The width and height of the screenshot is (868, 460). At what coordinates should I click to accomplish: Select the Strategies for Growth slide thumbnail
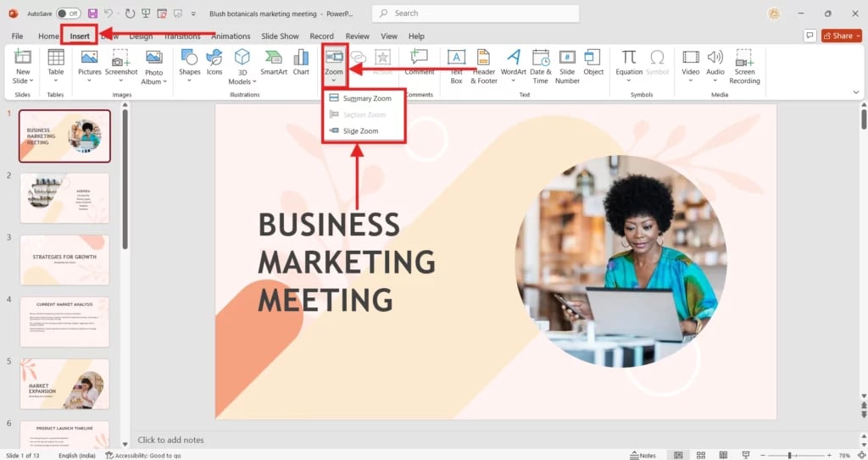click(64, 260)
